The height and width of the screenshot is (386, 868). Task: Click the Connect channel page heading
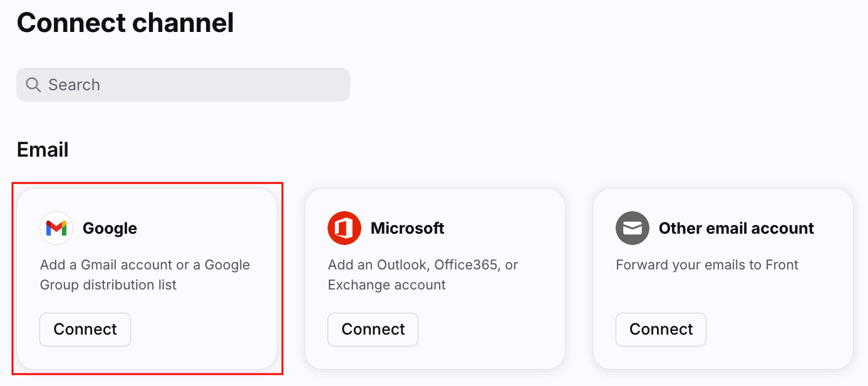point(125,23)
